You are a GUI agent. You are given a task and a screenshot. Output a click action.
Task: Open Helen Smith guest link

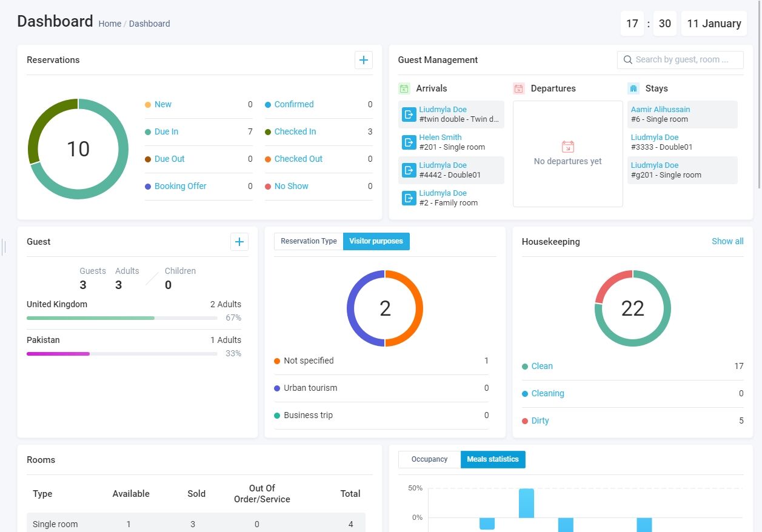(x=440, y=138)
